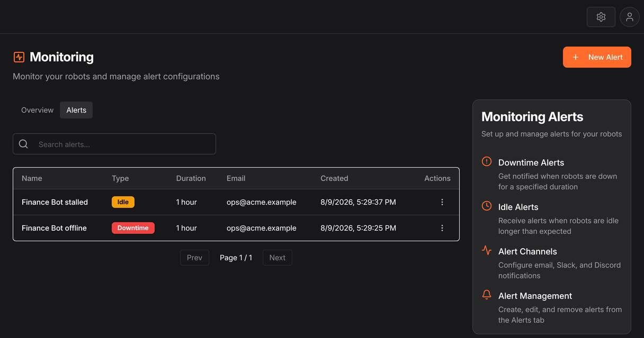Image resolution: width=644 pixels, height=338 pixels.
Task: Click 1 hour in Finance Bot offline row
Action: coord(186,228)
